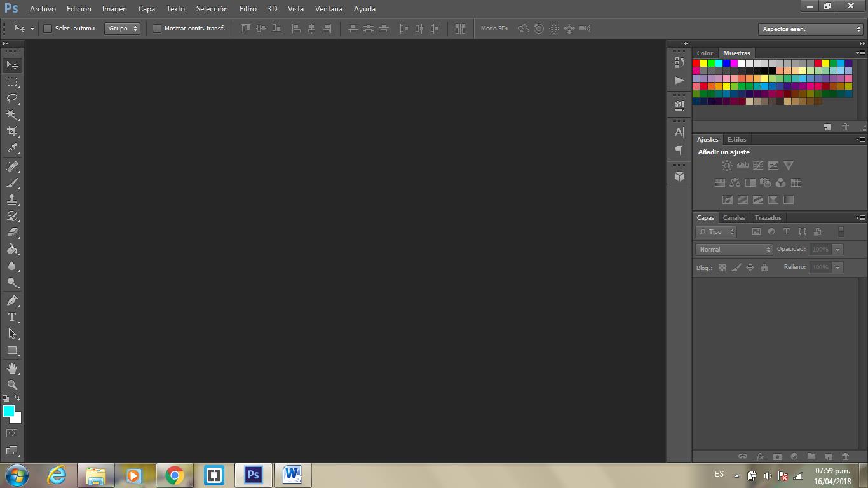Click the cyan foreground color swatch
The width and height of the screenshot is (868, 488).
click(9, 411)
